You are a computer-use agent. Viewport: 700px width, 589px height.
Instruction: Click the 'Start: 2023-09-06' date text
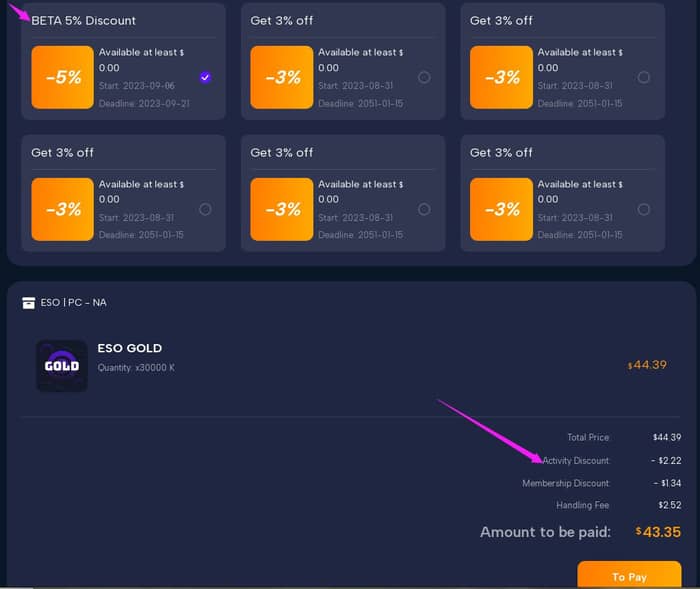pos(137,86)
